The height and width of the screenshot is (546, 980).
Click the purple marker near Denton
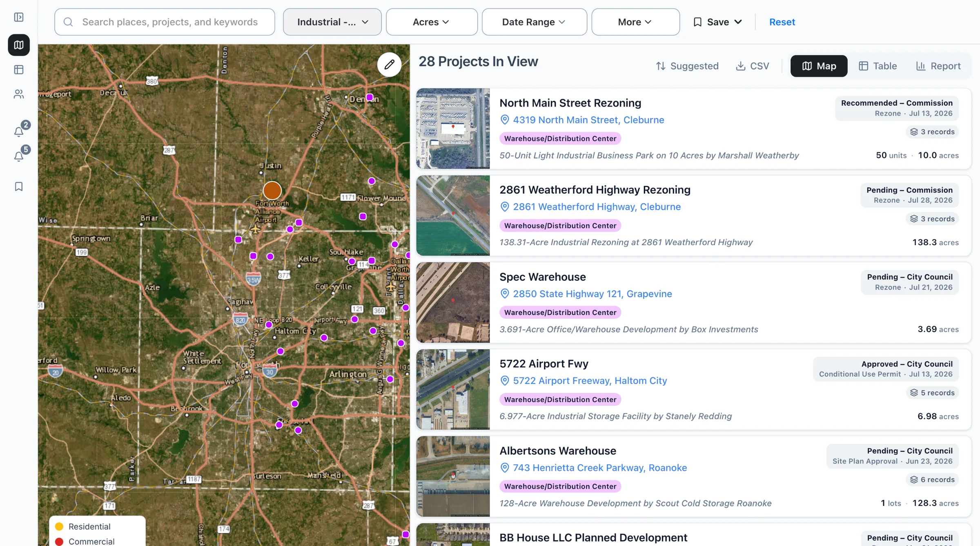click(x=370, y=97)
